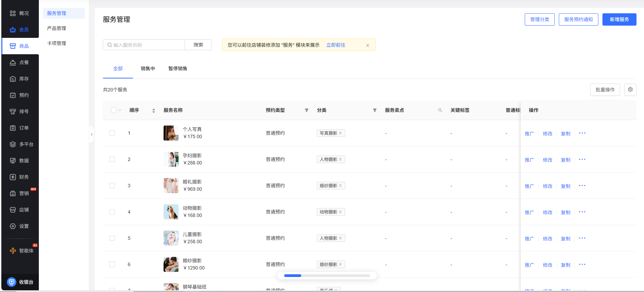Open the 儿童摄影 service thumbnail
Viewport: 644px width, 292px height.
(x=171, y=238)
